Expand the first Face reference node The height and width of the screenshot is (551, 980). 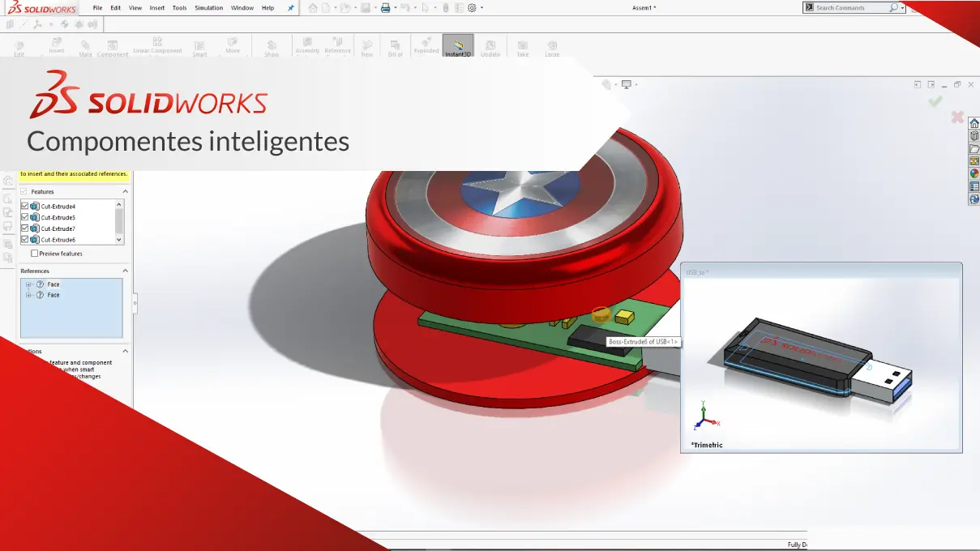click(x=28, y=284)
